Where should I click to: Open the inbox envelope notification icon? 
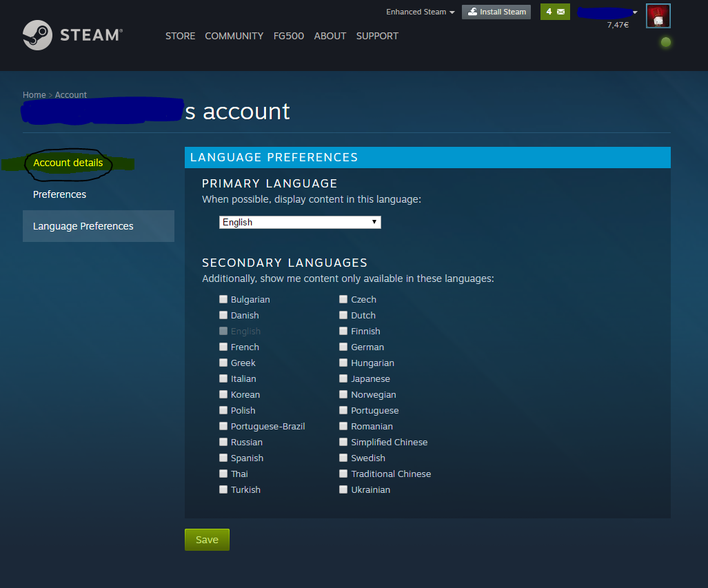pos(560,12)
